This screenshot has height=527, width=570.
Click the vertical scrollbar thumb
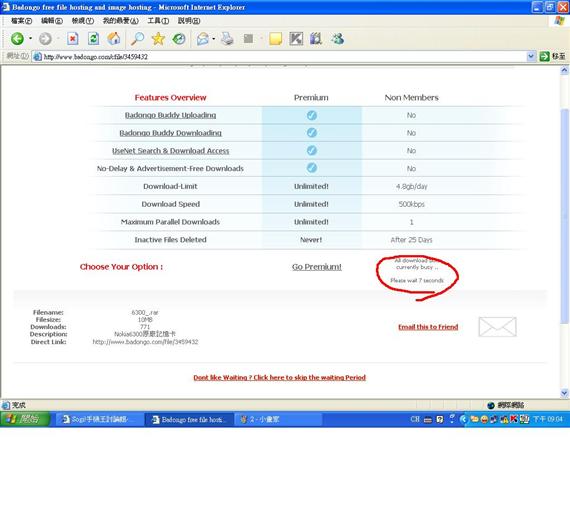[564, 216]
